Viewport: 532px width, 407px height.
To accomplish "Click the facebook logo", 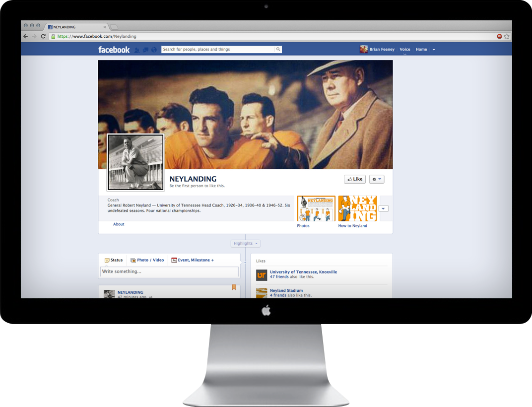I will 114,50.
